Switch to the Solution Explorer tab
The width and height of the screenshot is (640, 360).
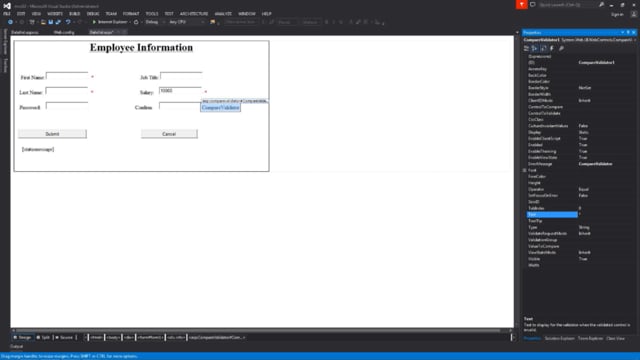(x=559, y=338)
